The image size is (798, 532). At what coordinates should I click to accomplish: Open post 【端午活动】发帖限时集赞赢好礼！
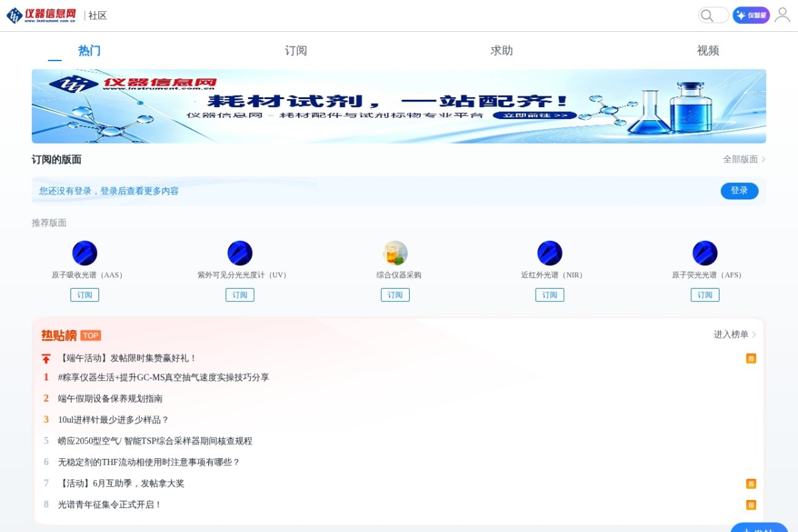[128, 358]
